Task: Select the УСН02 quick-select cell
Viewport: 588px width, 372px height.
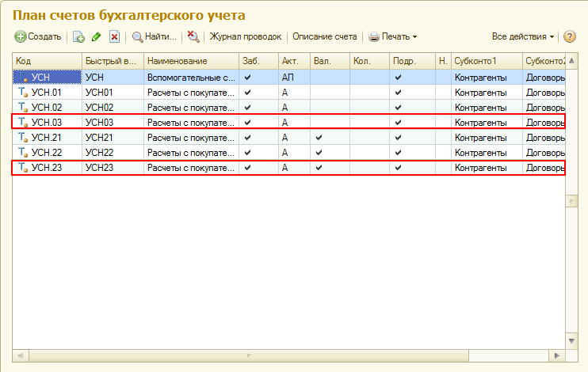Action: [x=113, y=108]
